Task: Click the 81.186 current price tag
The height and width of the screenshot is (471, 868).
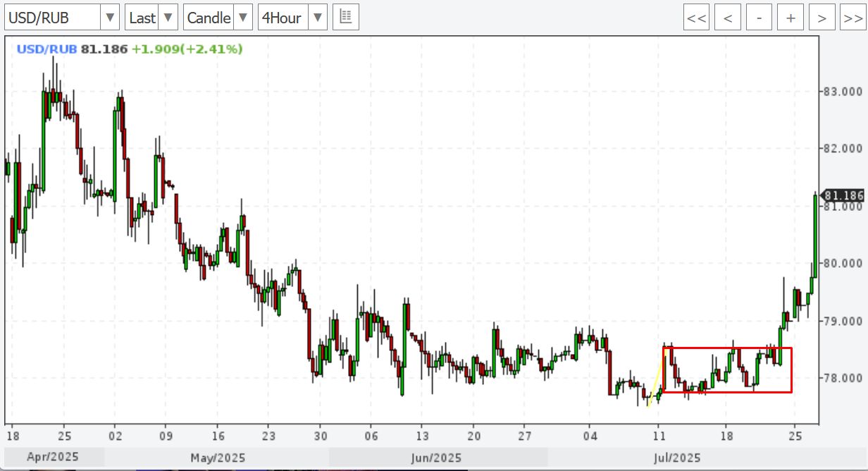Action: coord(843,195)
